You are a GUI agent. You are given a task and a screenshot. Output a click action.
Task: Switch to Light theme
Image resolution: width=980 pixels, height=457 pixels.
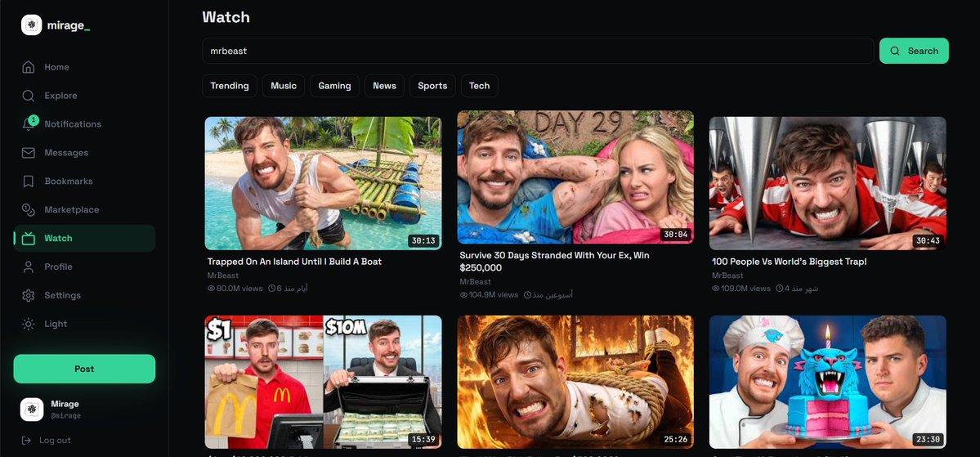coord(84,324)
